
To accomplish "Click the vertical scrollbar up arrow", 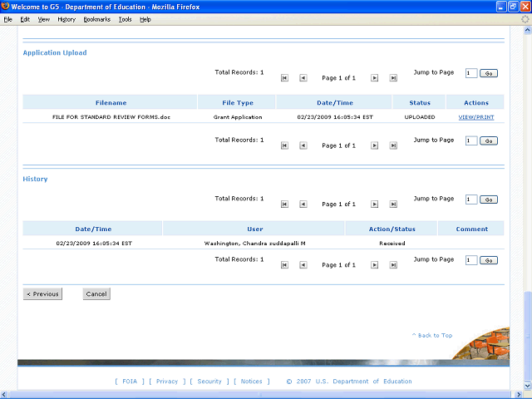I will coord(527,31).
